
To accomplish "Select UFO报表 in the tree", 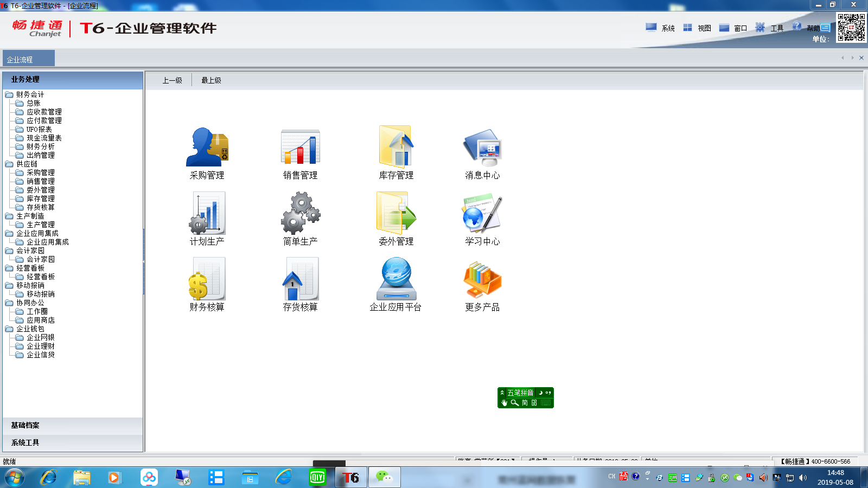I will point(40,129).
